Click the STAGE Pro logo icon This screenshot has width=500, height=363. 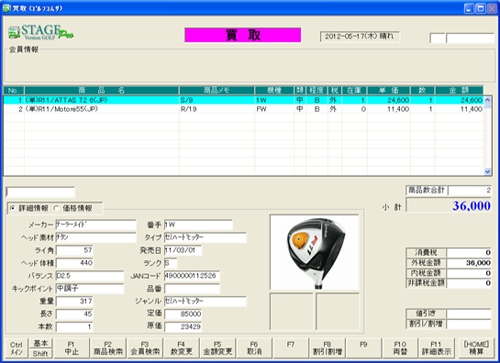41,32
